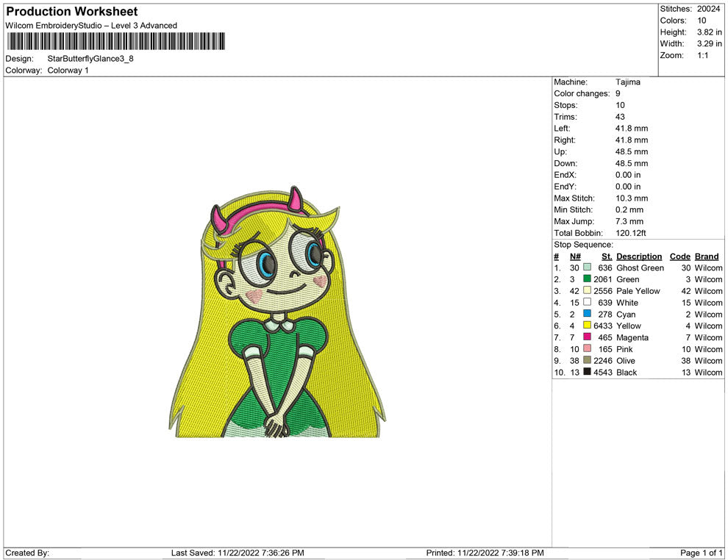Click the 'Stop Sequence:' label
Image resolution: width=728 pixels, height=560 pixels.
(x=584, y=245)
